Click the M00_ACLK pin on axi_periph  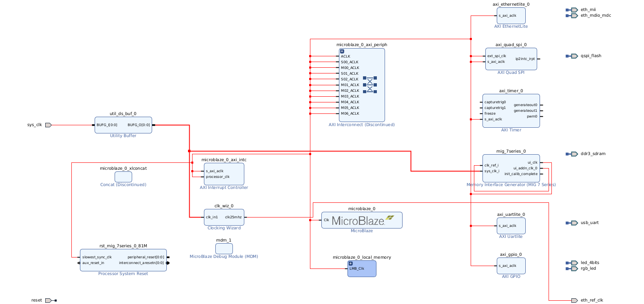[350, 68]
